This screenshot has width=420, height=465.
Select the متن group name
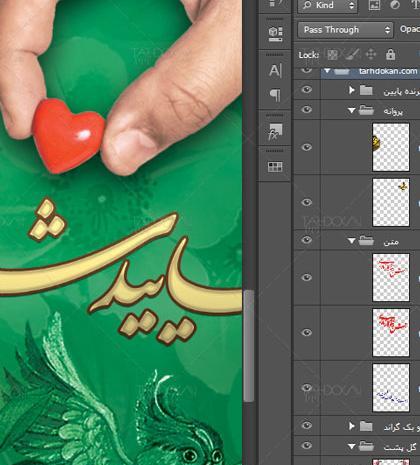[391, 241]
